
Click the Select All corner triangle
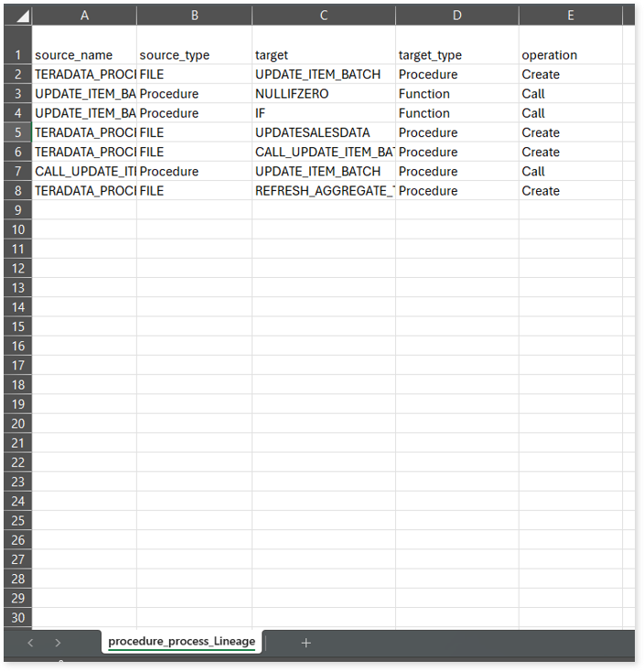coord(22,16)
